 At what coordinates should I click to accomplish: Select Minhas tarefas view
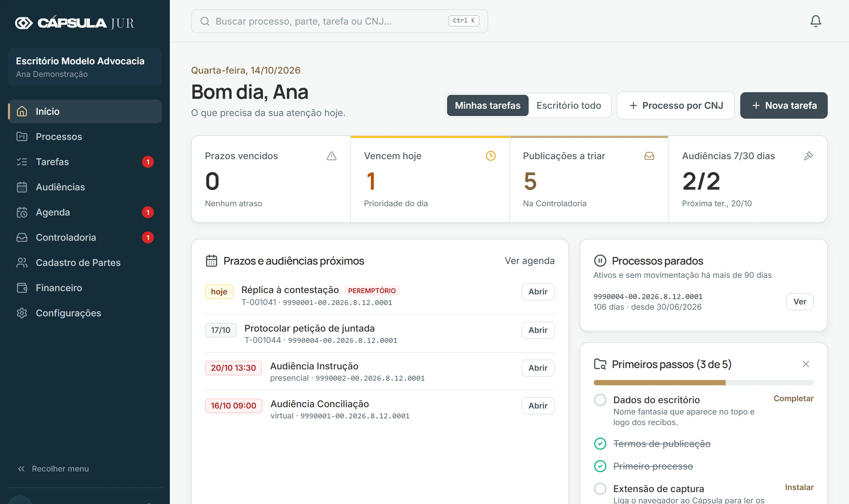pyautogui.click(x=487, y=105)
